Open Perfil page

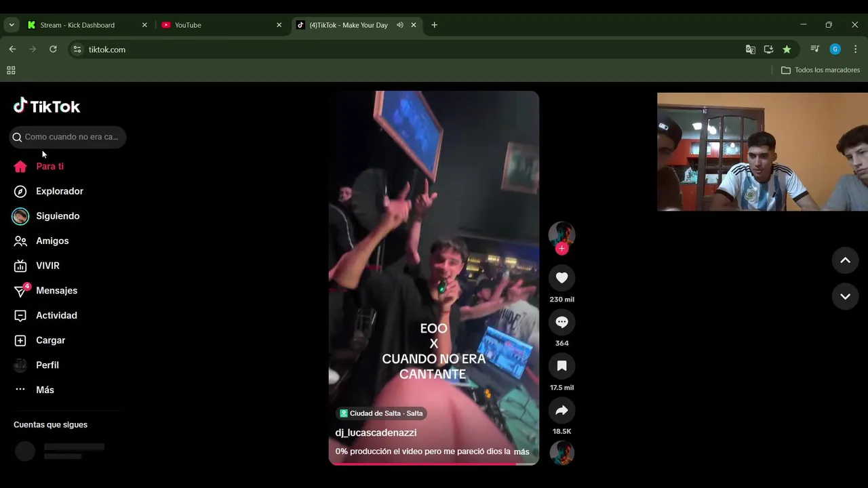[47, 365]
